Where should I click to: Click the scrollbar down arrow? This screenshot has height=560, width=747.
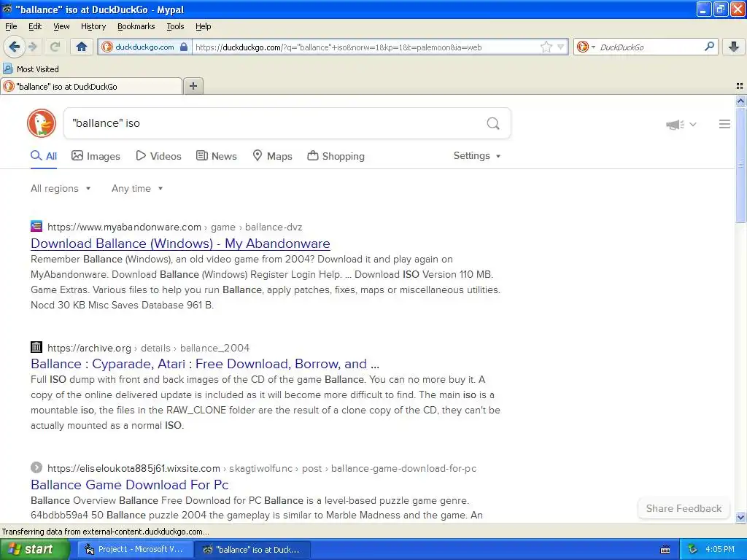740,517
